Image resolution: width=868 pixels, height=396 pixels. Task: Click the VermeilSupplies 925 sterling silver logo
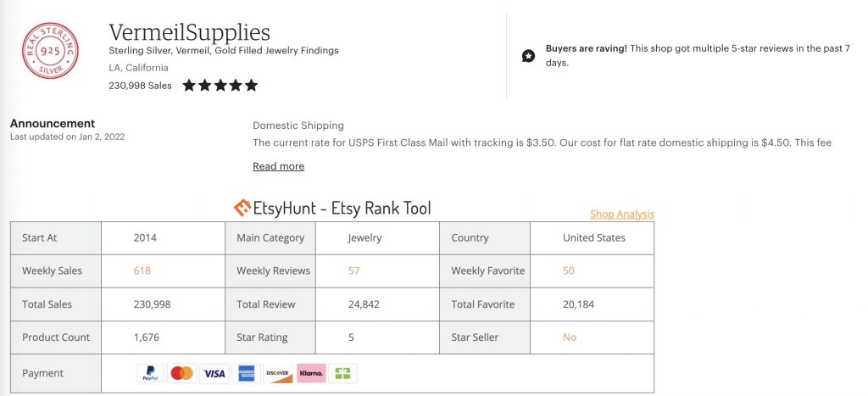(50, 52)
